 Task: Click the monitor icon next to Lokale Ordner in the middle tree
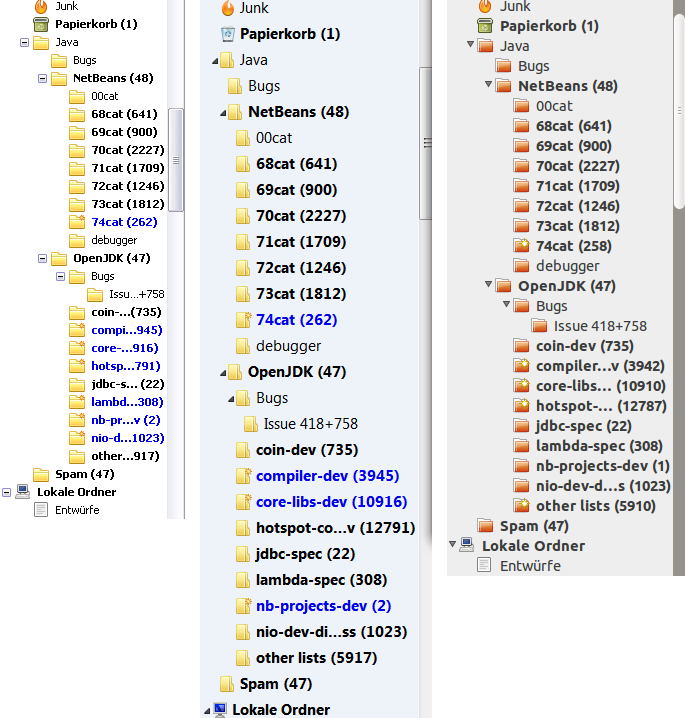[x=220, y=709]
